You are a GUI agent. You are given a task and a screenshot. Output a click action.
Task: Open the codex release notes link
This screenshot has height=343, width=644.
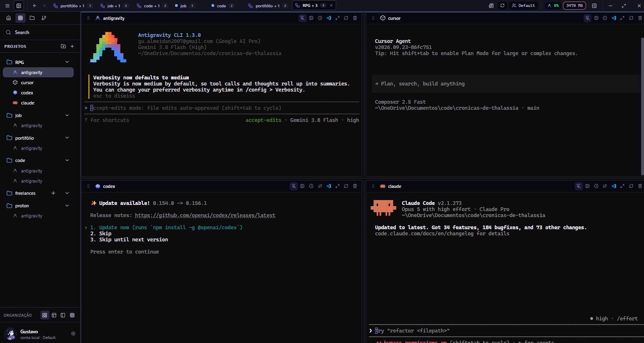coord(205,215)
